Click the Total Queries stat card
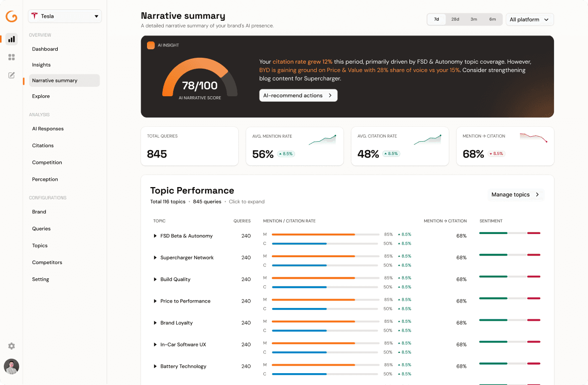The width and height of the screenshot is (588, 385). tap(189, 146)
